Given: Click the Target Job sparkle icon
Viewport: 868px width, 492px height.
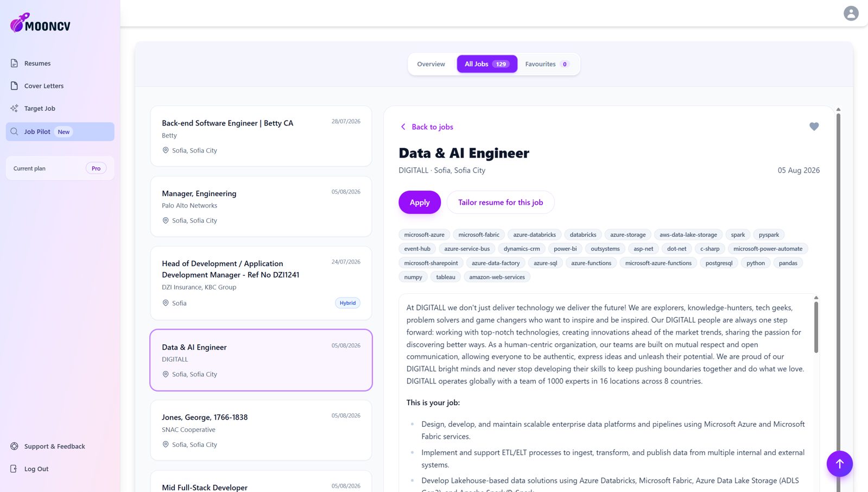Looking at the screenshot, I should click(x=14, y=109).
